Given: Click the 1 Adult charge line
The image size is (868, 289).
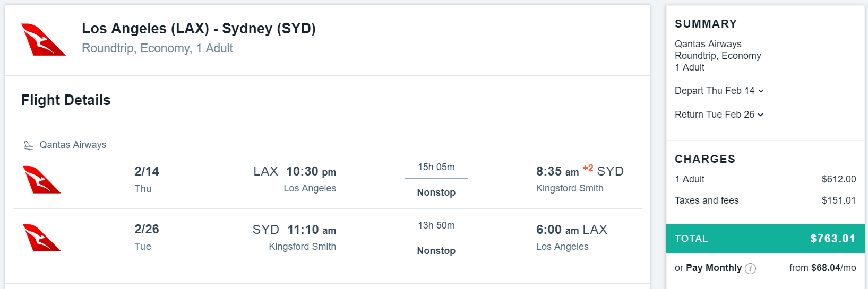Looking at the screenshot, I should [690, 179].
